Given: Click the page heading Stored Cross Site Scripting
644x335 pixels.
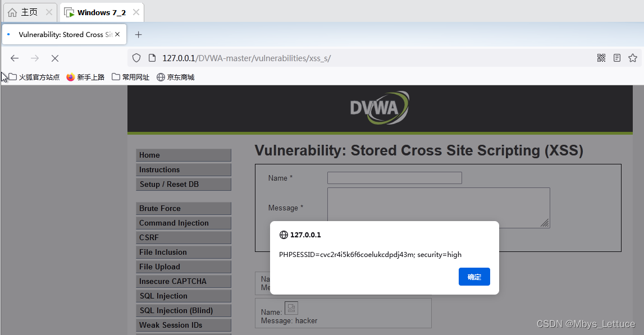Looking at the screenshot, I should coord(418,151).
